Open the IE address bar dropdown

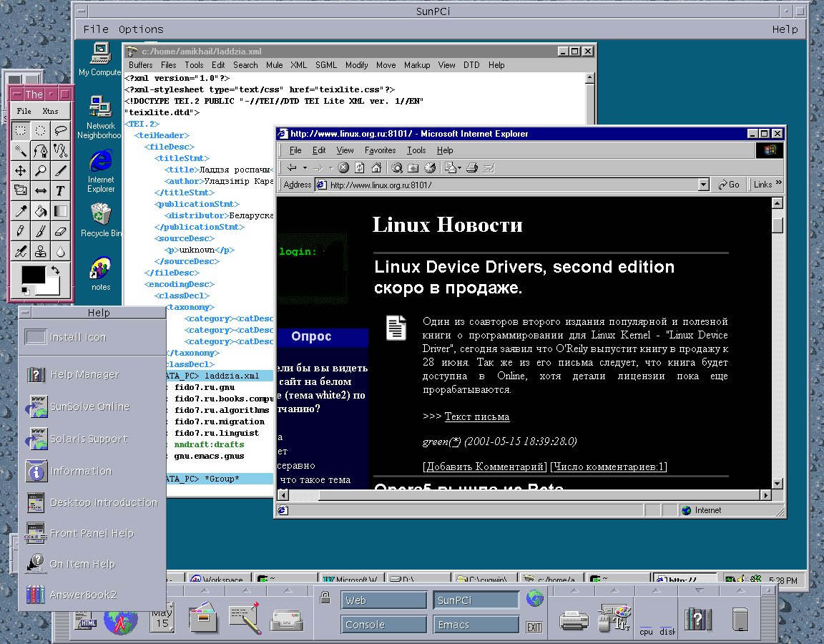coord(703,185)
